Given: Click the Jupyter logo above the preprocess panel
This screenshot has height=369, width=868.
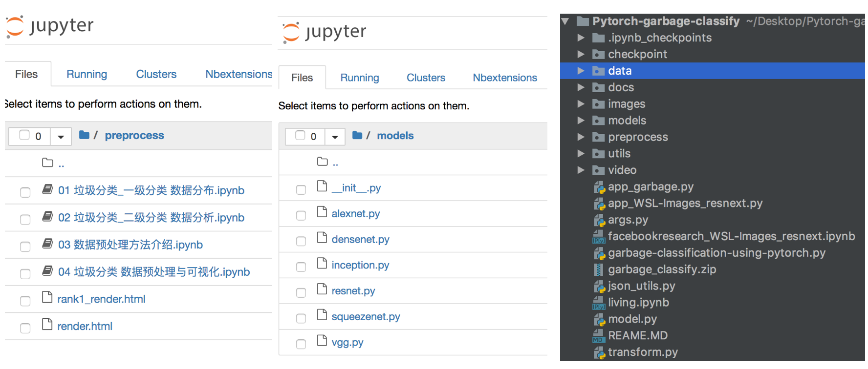Looking at the screenshot, I should click(49, 26).
